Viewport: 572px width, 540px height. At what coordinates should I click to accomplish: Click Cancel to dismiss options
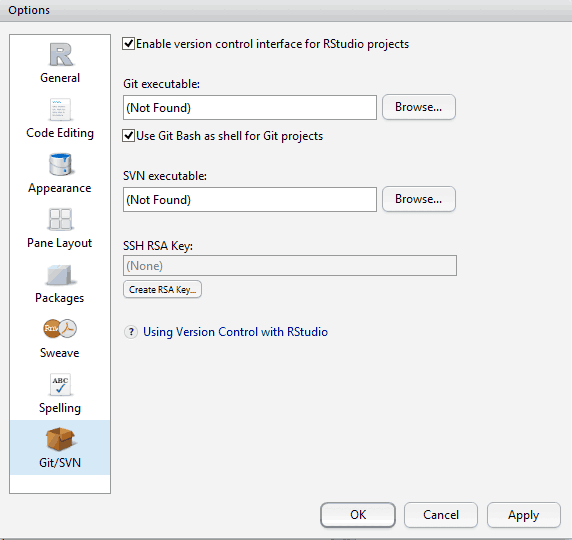(441, 515)
